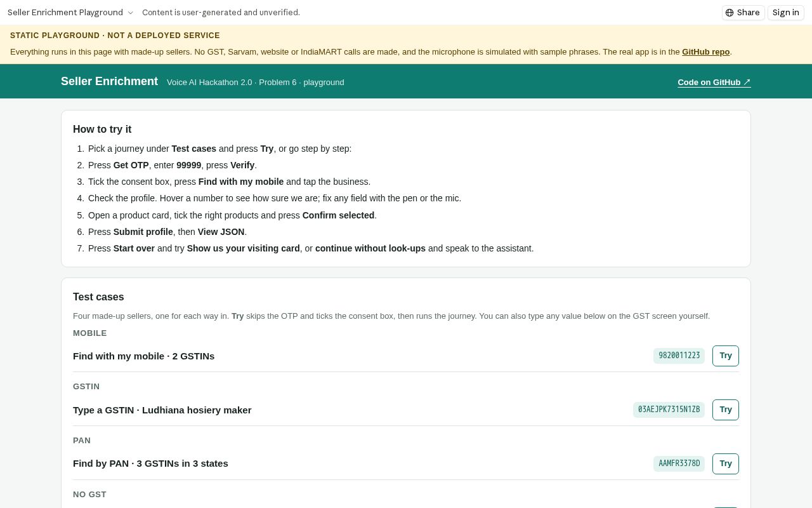Click "Find with my mobile · 2 GSTINs" row title
The image size is (812, 508).
[143, 356]
